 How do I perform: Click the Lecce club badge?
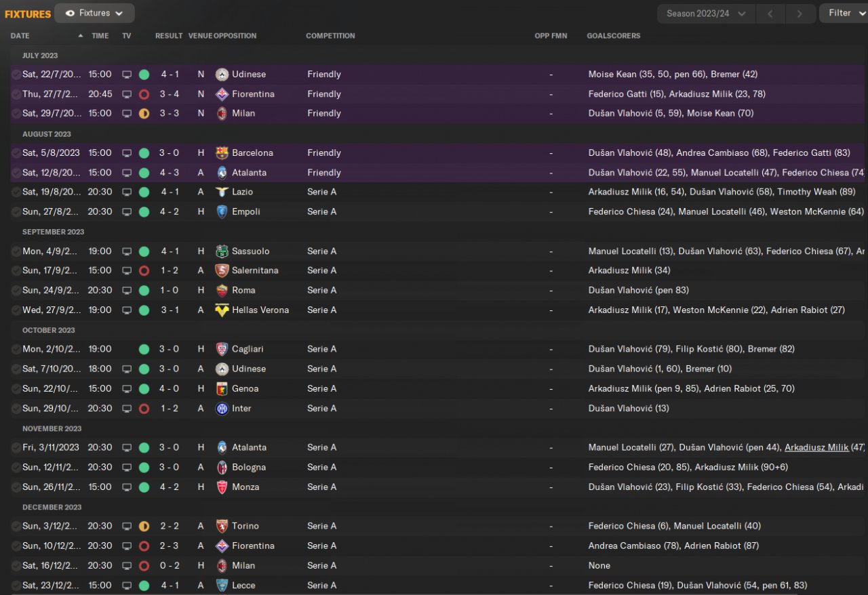pos(222,586)
